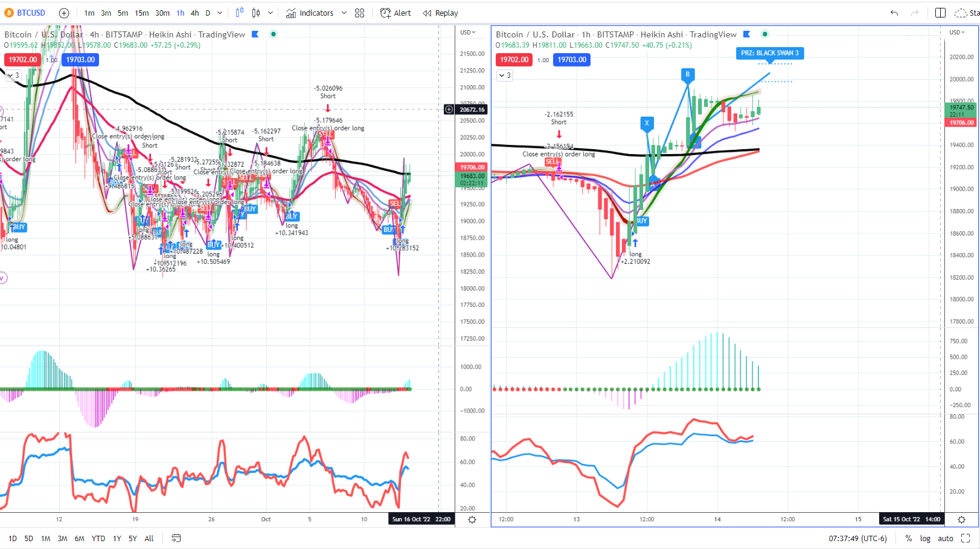Click the compare or add symbol plus icon
980x549 pixels.
(64, 13)
